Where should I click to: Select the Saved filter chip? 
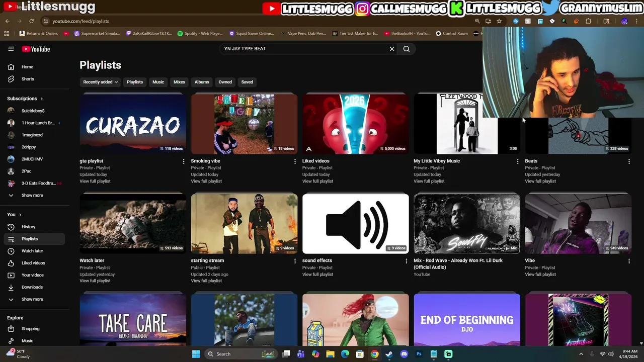coord(247,82)
